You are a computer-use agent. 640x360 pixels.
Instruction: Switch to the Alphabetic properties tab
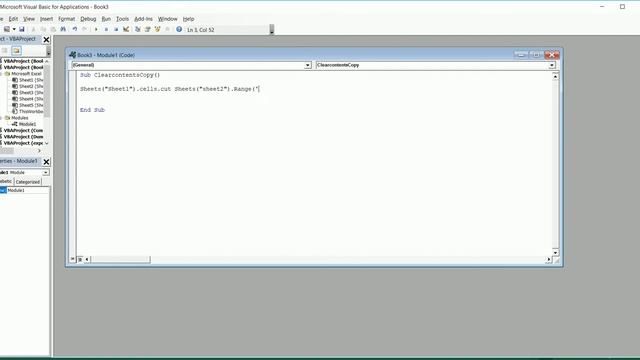pos(7,181)
